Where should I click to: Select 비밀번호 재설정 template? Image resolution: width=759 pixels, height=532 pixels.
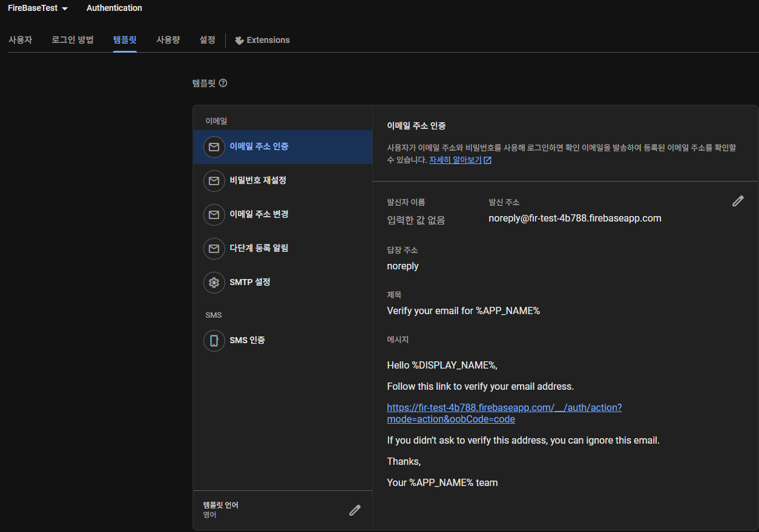pos(283,181)
